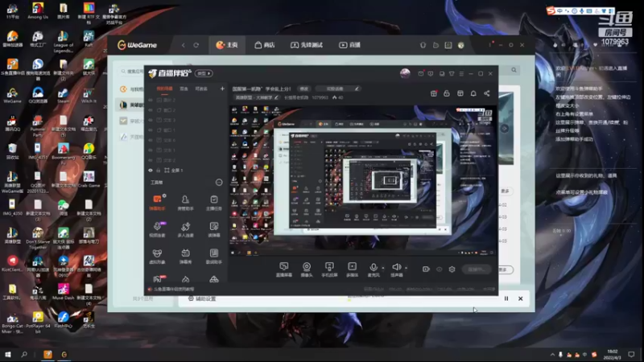
Task: Click the layout grid icon beside the bell
Action: click(x=460, y=93)
